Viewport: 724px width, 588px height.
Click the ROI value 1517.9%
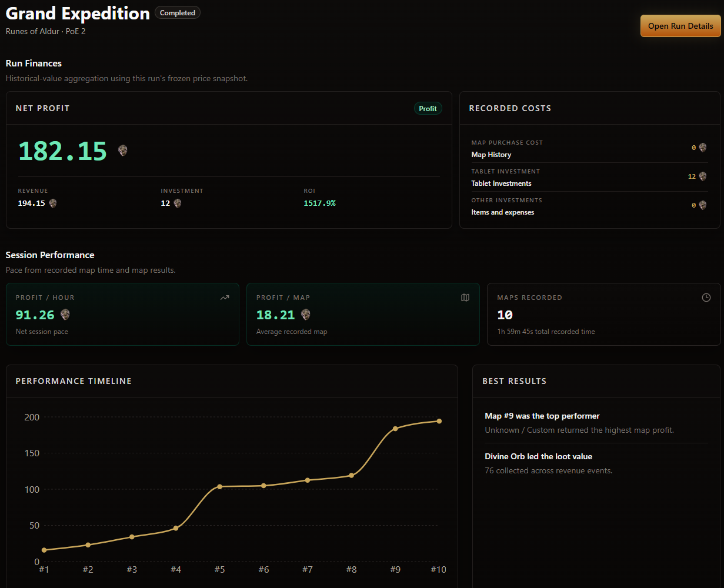pos(320,203)
